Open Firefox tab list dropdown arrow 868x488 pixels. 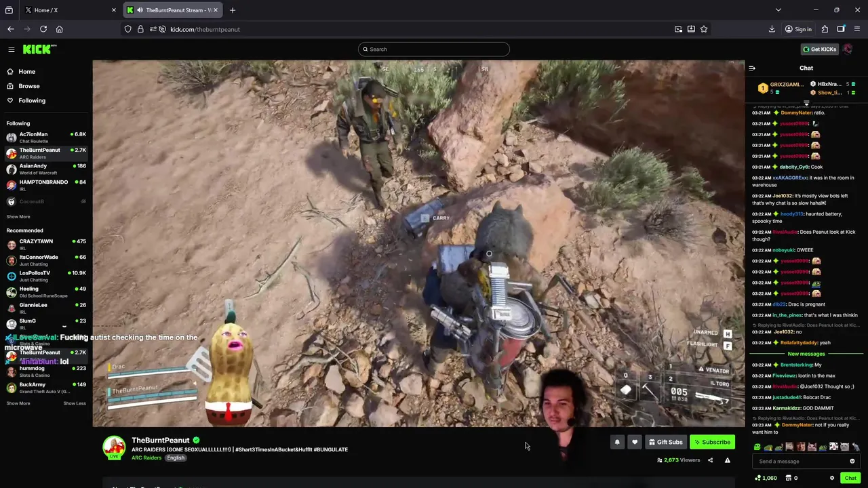[x=778, y=10]
